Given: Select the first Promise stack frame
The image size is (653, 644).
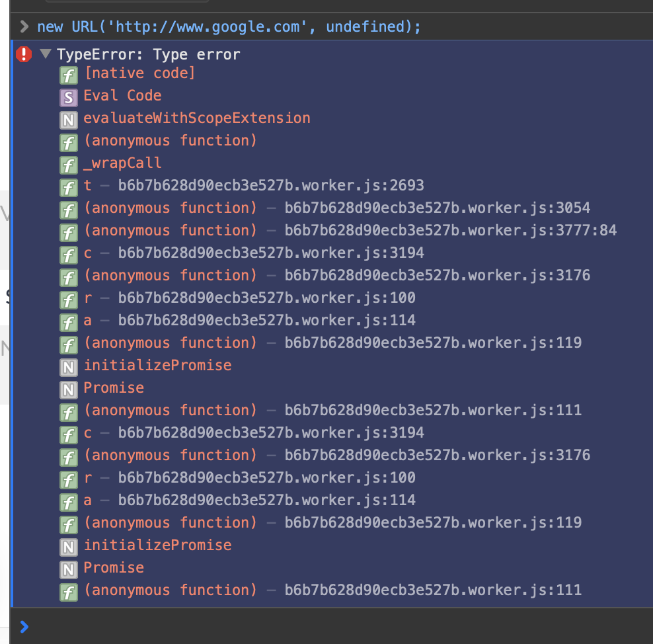Looking at the screenshot, I should click(114, 388).
